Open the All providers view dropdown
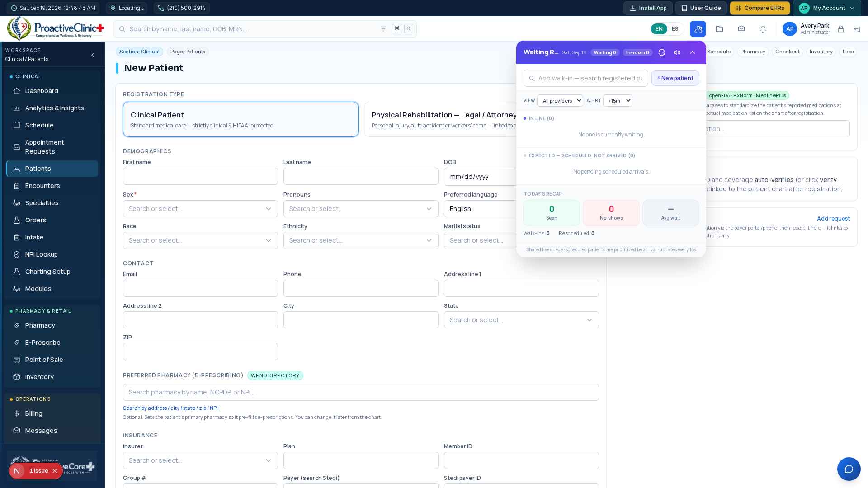The image size is (868, 488). pos(560,101)
